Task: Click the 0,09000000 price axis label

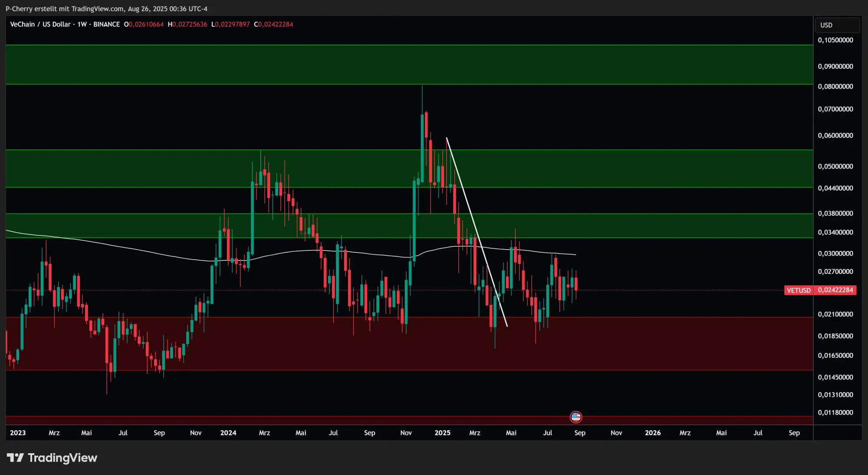Action: 835,66
